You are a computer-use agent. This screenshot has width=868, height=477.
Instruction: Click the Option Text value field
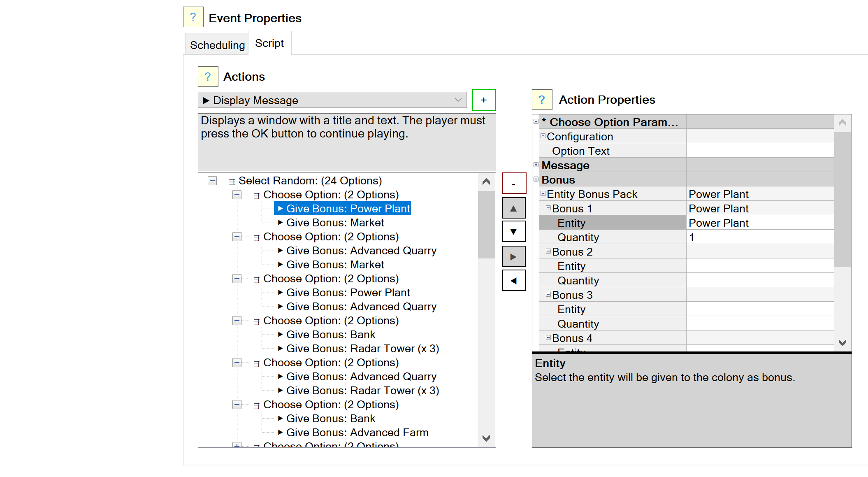(x=759, y=151)
